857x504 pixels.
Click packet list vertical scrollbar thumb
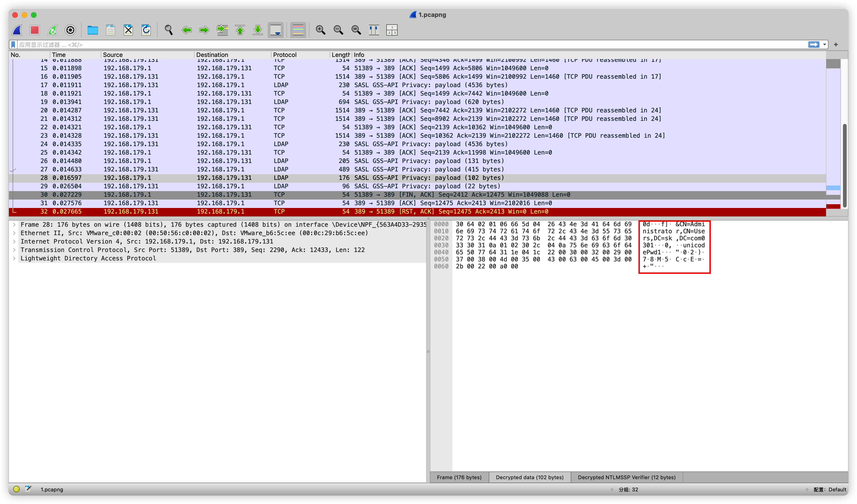pos(844,166)
